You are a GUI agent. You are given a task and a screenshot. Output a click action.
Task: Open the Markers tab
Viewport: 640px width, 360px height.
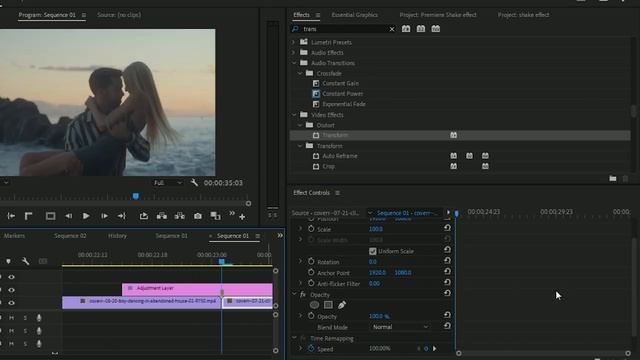[14, 236]
